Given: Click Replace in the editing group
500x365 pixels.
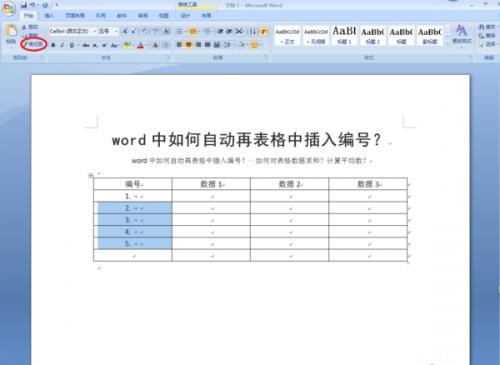Looking at the screenshot, I should 487,35.
